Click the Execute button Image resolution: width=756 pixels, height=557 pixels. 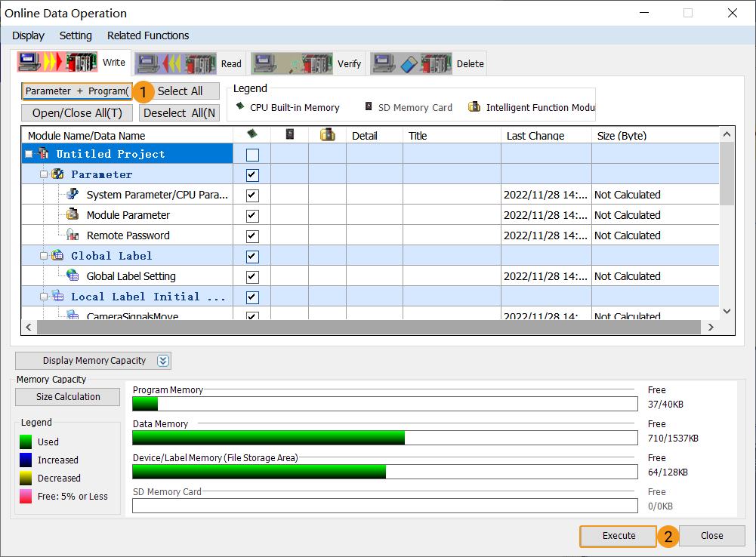click(x=618, y=535)
